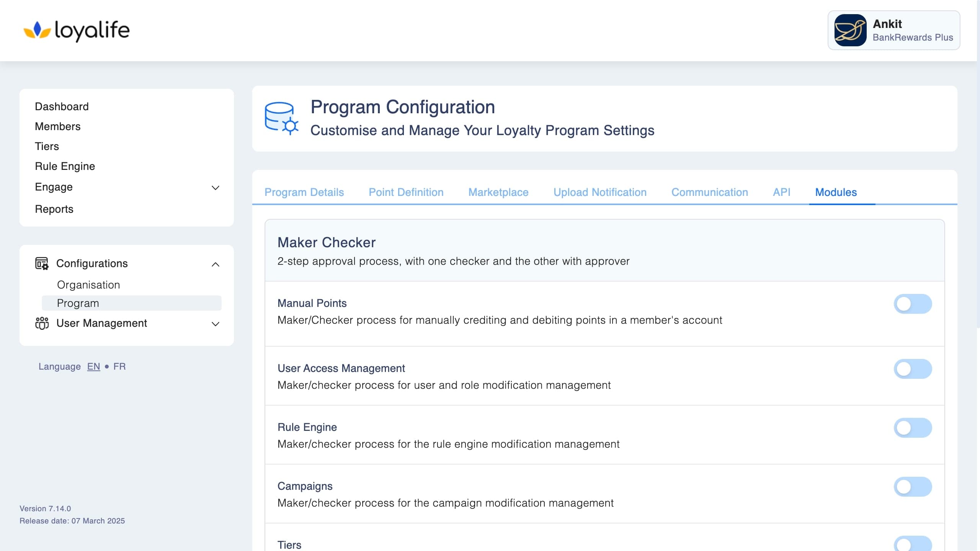Viewport: 980px width, 551px height.
Task: Turn on the Campaigns maker checker toggle
Action: 913,487
